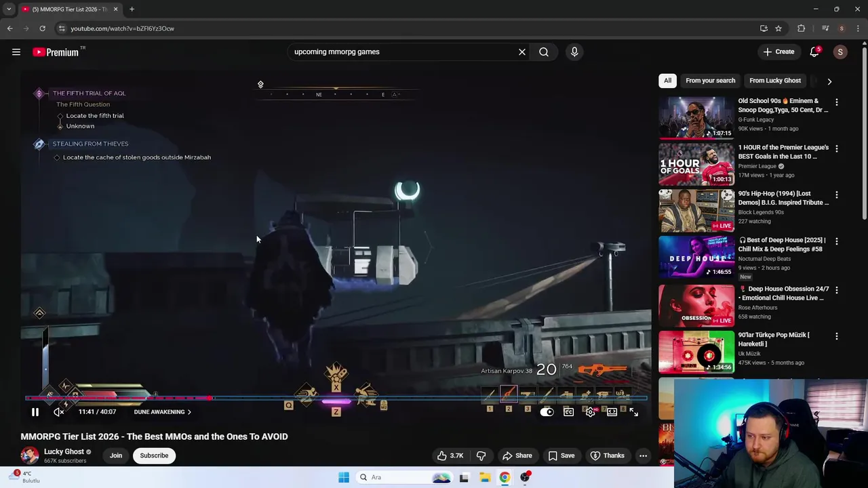
Task: Open Old School 90s Eminem thumbnail
Action: pyautogui.click(x=696, y=117)
